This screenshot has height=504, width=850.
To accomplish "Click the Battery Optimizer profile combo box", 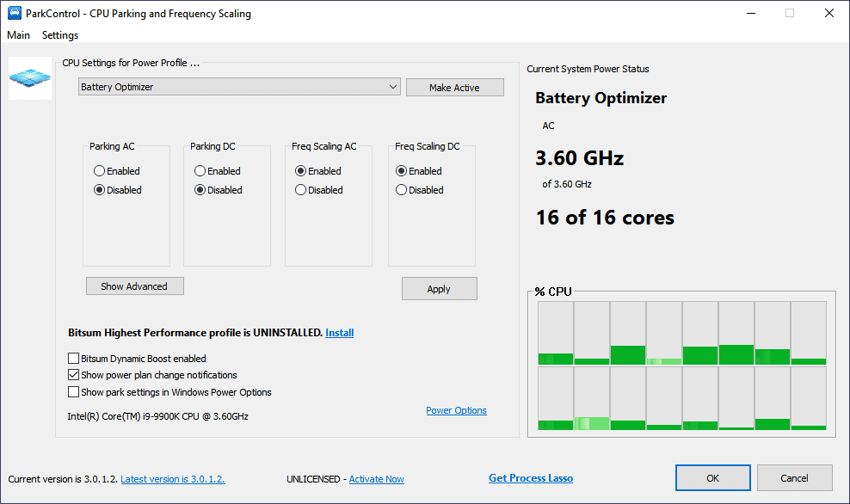I will (x=239, y=87).
